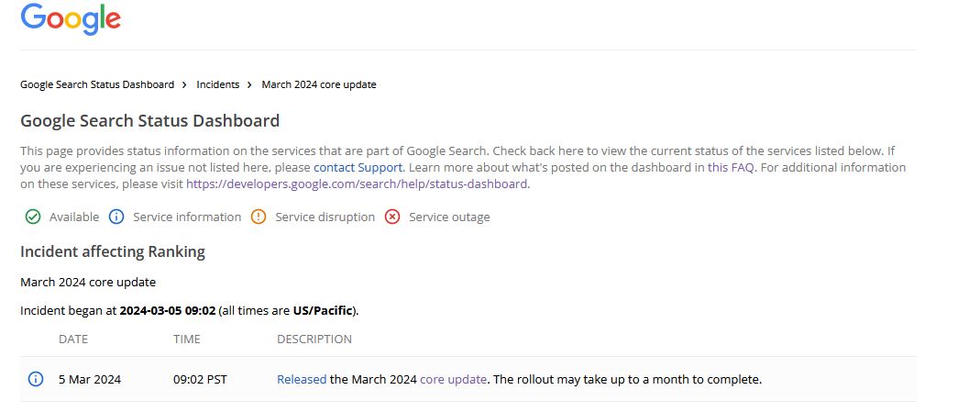The width and height of the screenshot is (980, 412).
Task: Click the TIME column header
Action: [186, 340]
